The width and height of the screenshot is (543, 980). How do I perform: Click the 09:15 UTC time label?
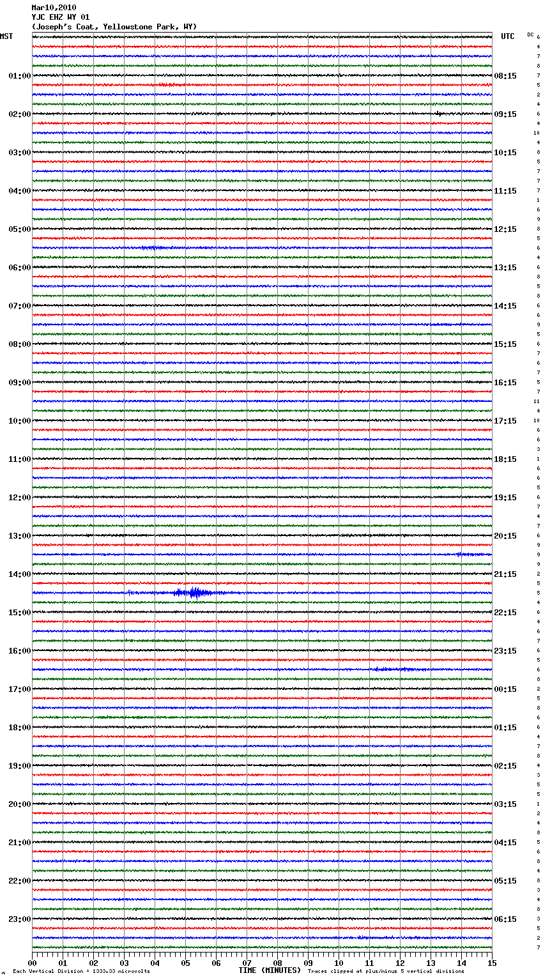[505, 114]
